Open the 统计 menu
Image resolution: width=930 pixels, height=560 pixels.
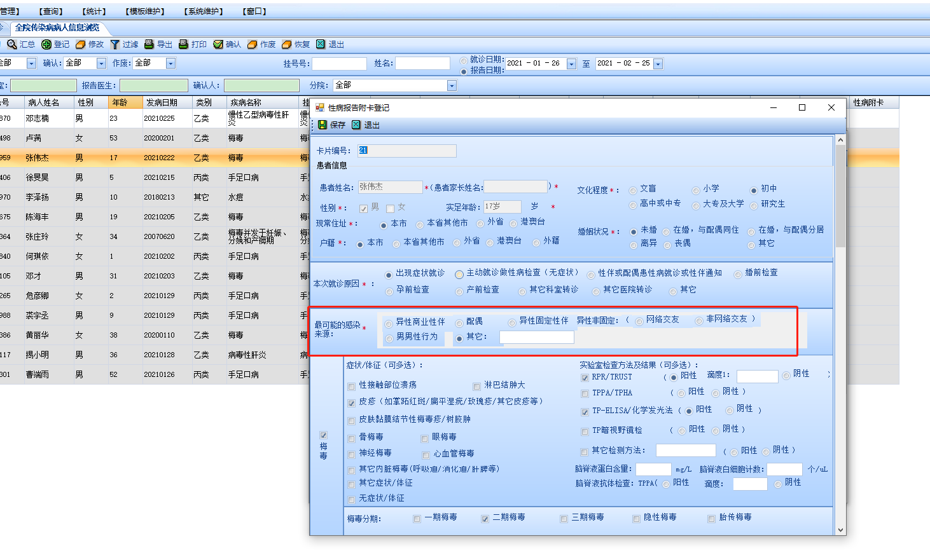94,11
